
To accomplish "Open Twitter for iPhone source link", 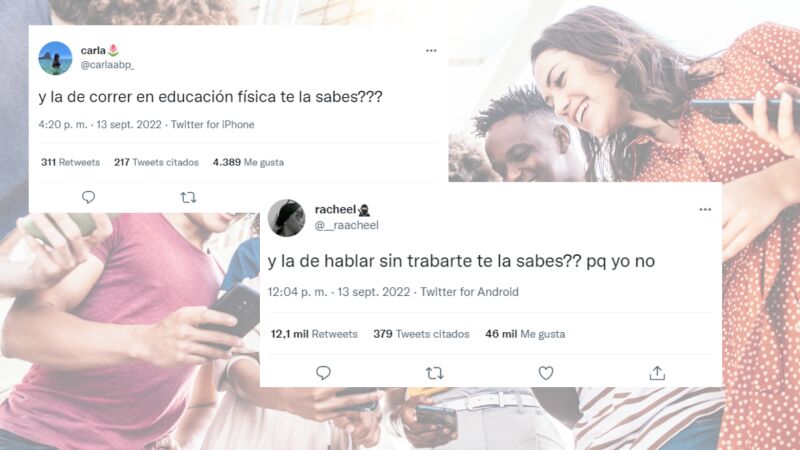I will (212, 124).
